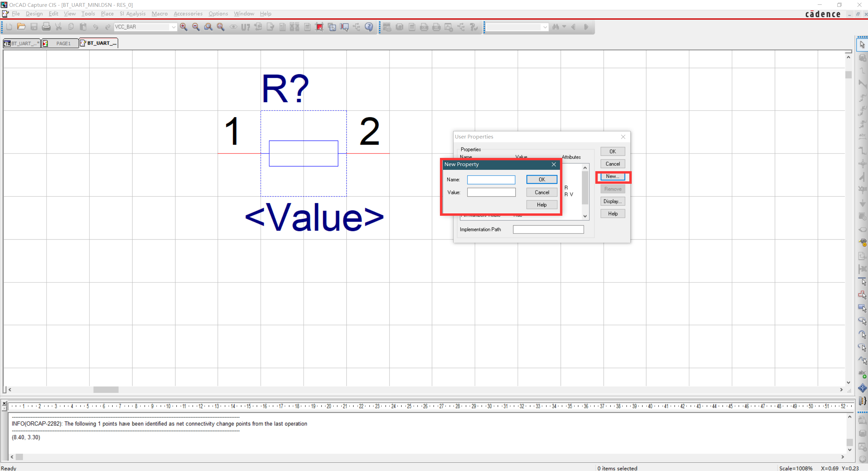868x471 pixels.
Task: Open the Accessories menu
Action: [x=188, y=14]
